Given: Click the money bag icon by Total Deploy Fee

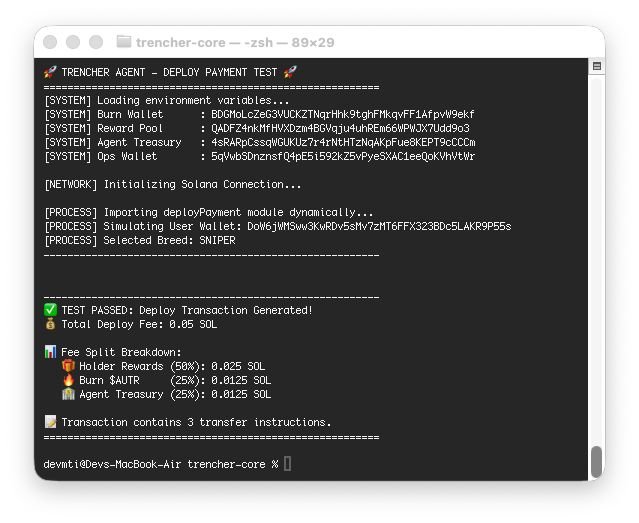Looking at the screenshot, I should tap(50, 324).
